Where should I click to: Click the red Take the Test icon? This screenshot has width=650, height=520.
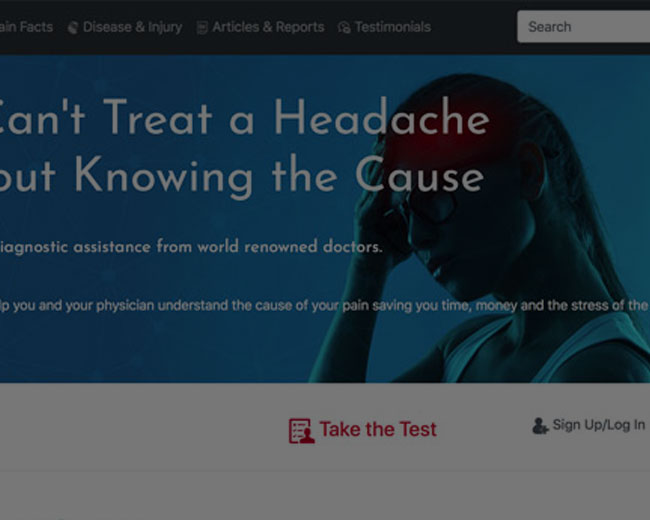pyautogui.click(x=302, y=431)
